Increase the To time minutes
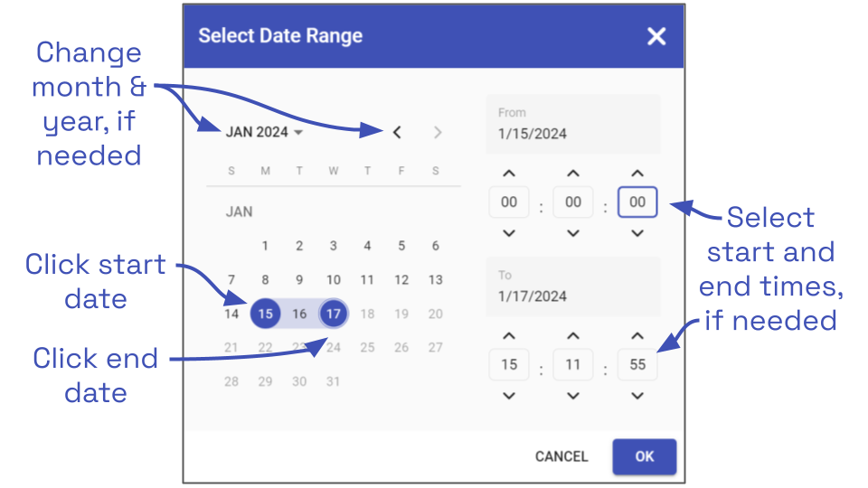 click(573, 336)
